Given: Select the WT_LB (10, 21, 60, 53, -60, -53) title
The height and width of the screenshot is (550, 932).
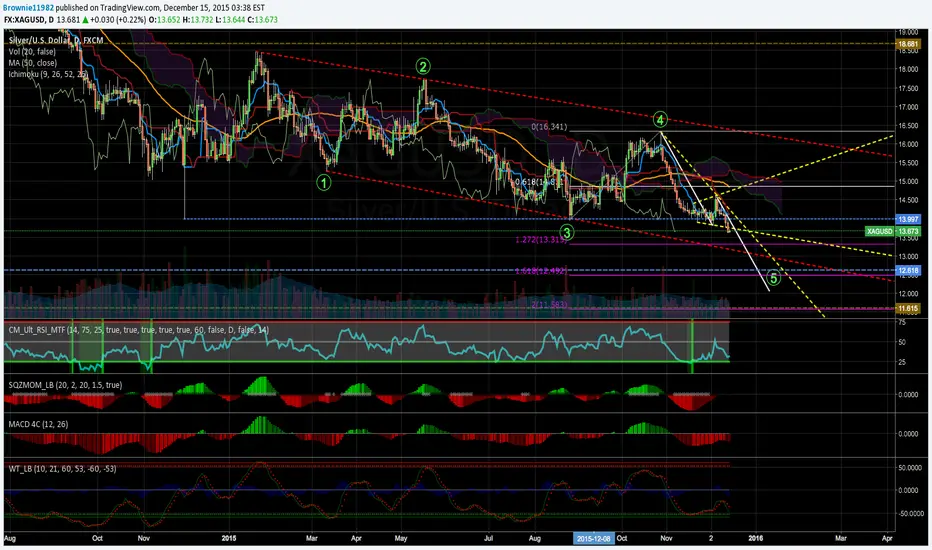Looking at the screenshot, I should click(62, 469).
